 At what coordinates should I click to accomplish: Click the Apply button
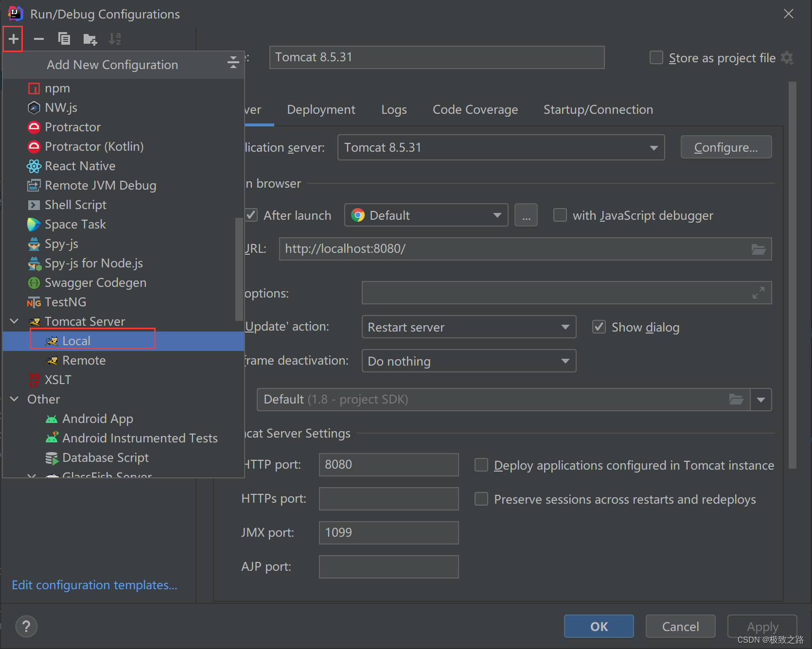coord(762,626)
